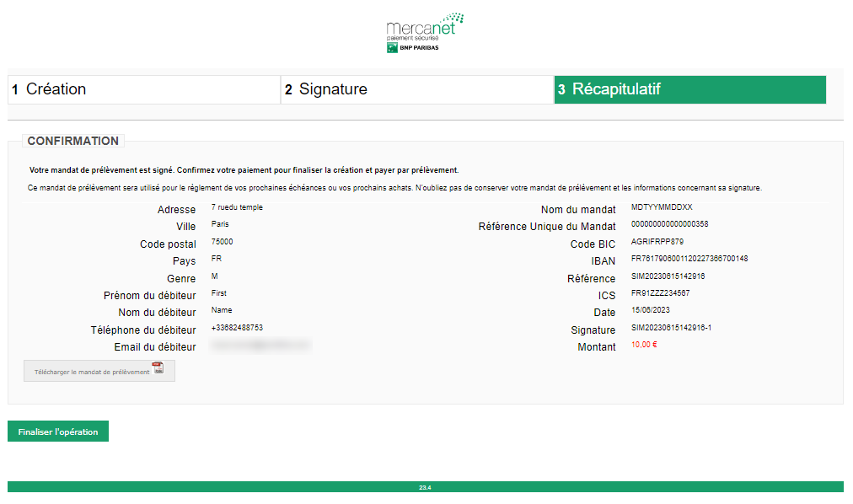
Task: Click the Montant value 10,00 €
Action: click(x=643, y=345)
